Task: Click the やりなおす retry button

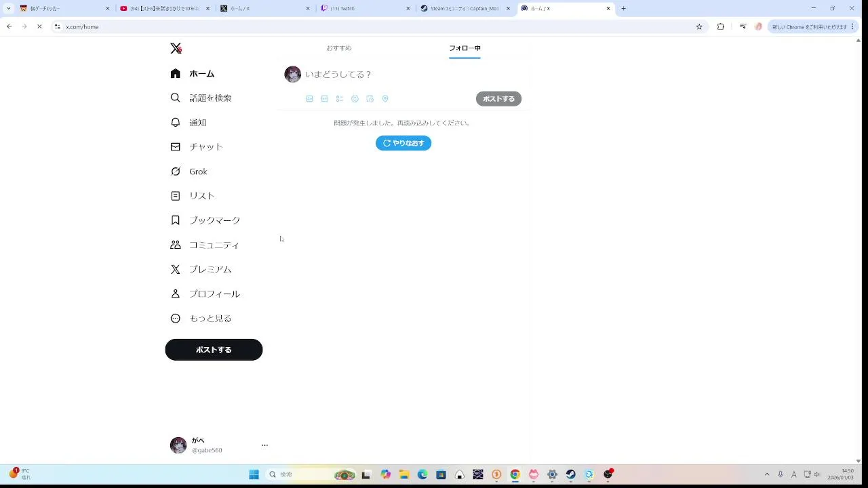Action: [x=403, y=143]
